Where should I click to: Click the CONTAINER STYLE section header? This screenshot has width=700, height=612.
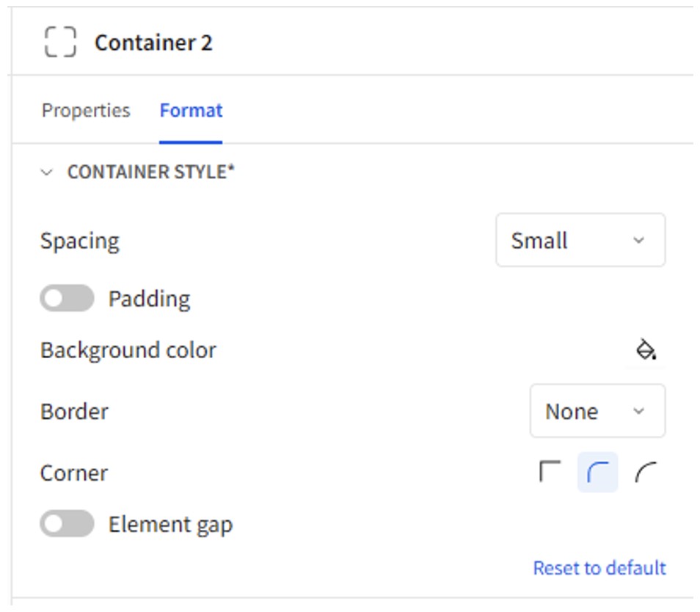click(x=151, y=172)
